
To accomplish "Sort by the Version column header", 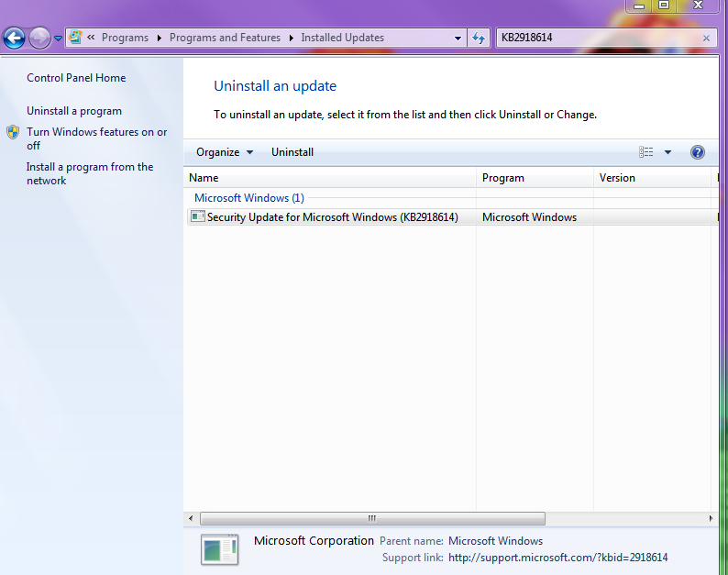I will pos(652,178).
